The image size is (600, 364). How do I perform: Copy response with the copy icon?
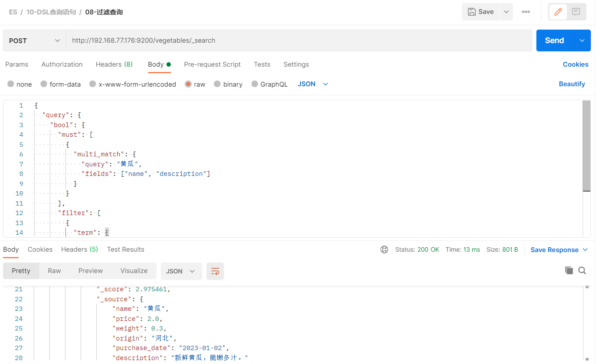click(569, 270)
